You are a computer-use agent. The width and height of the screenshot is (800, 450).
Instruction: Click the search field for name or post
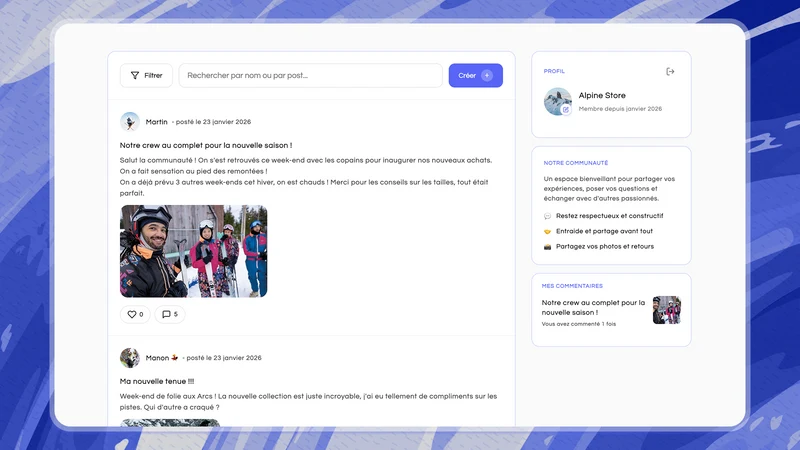point(310,76)
